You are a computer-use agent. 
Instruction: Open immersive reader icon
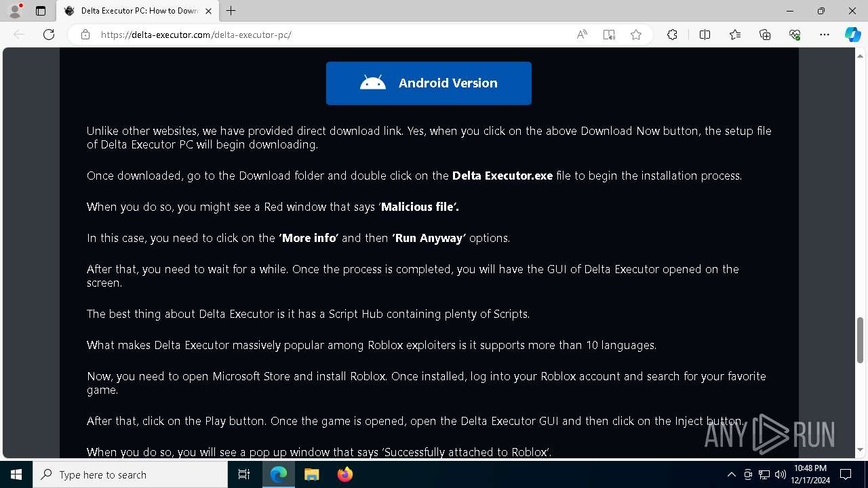pyautogui.click(x=609, y=35)
